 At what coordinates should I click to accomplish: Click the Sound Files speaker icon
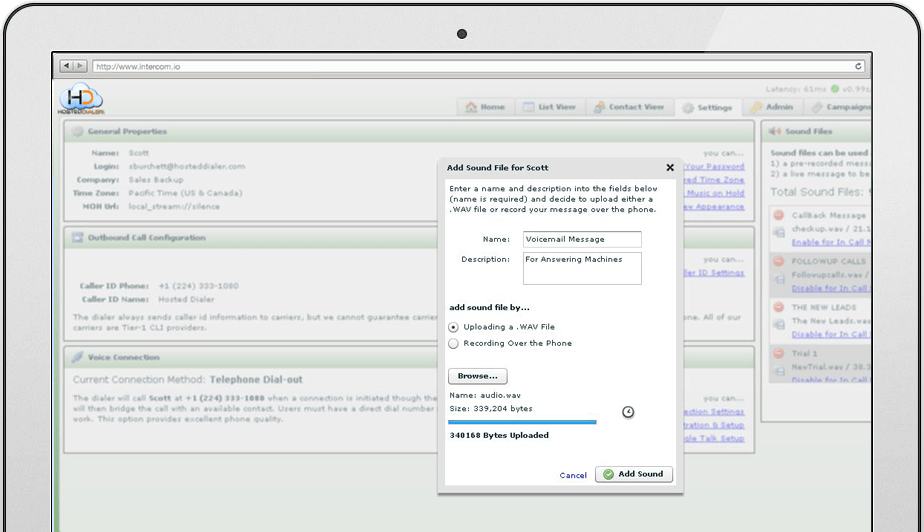[x=775, y=131]
